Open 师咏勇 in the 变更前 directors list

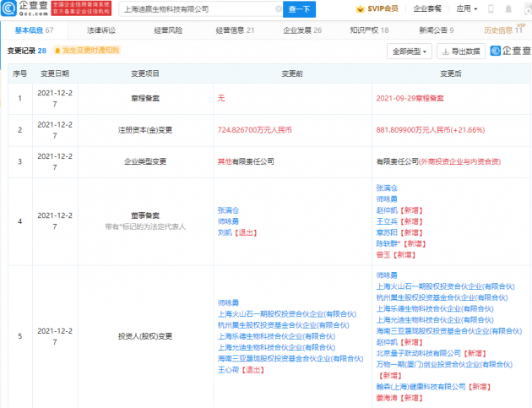pyautogui.click(x=228, y=221)
